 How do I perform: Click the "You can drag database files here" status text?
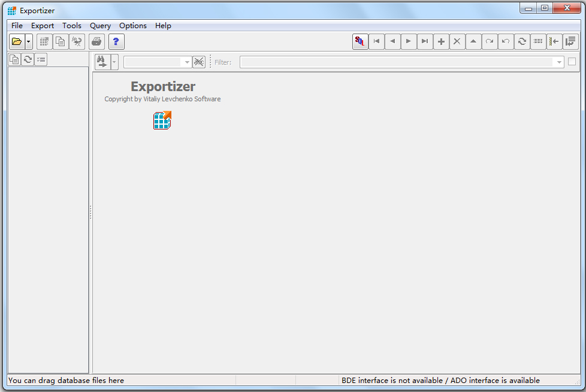(66, 381)
